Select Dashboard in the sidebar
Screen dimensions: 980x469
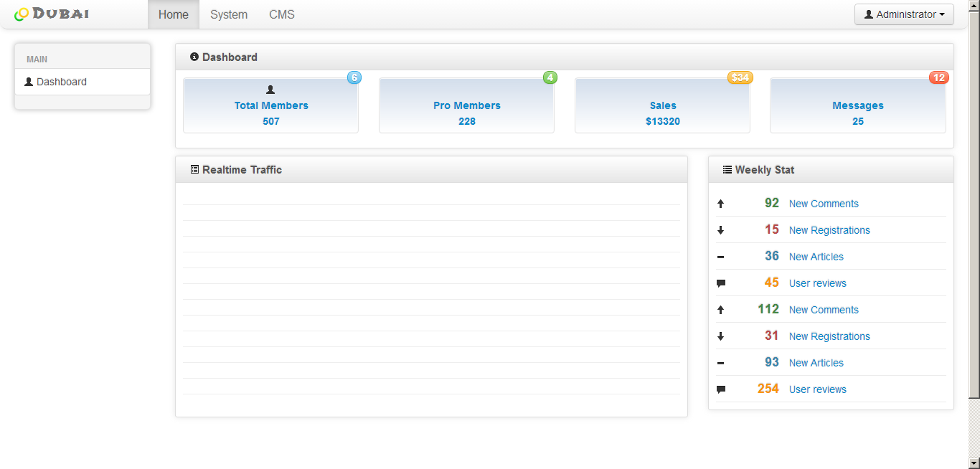click(83, 82)
